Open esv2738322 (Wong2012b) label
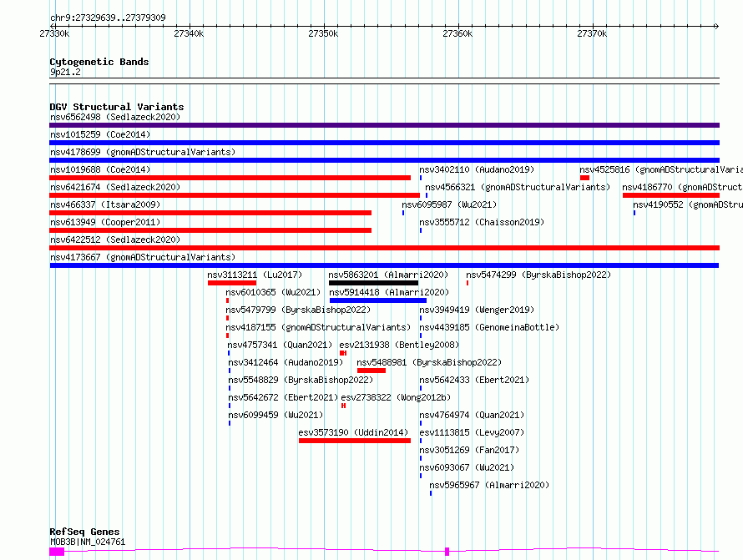This screenshot has height=560, width=743. point(396,397)
